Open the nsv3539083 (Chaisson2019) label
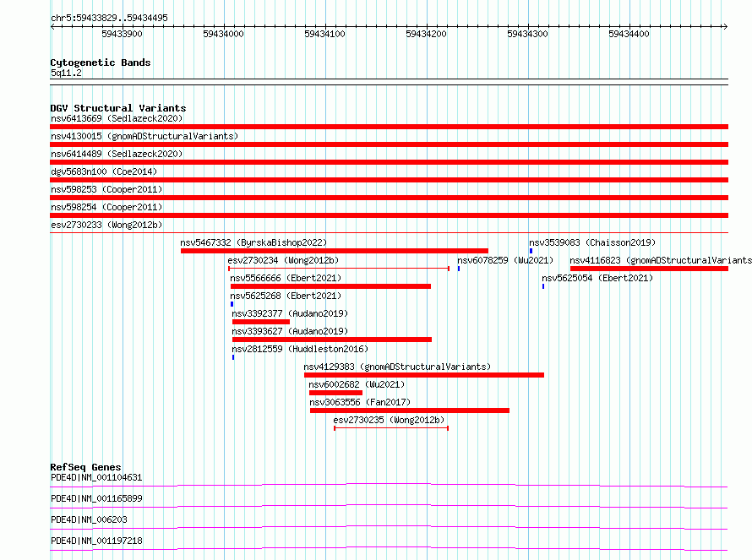 coord(592,242)
